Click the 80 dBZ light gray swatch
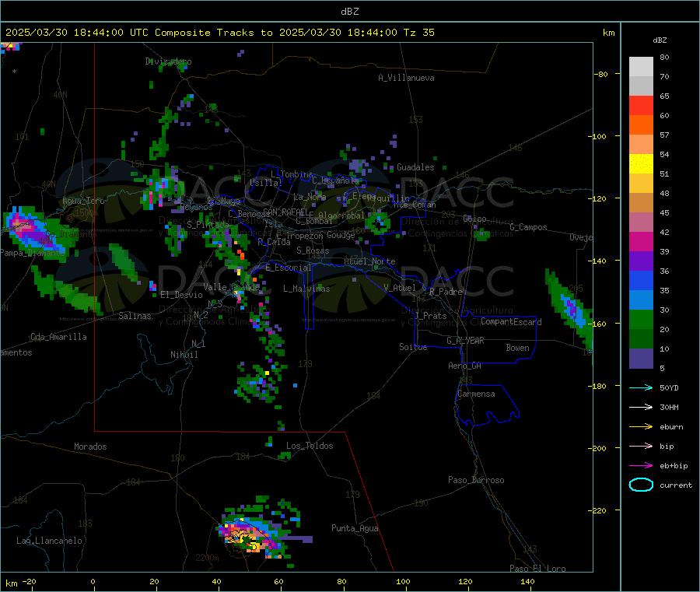 (641, 67)
